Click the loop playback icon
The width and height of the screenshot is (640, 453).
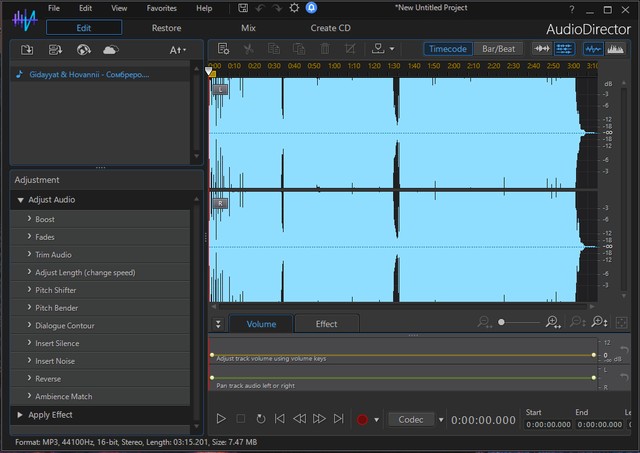(x=261, y=419)
